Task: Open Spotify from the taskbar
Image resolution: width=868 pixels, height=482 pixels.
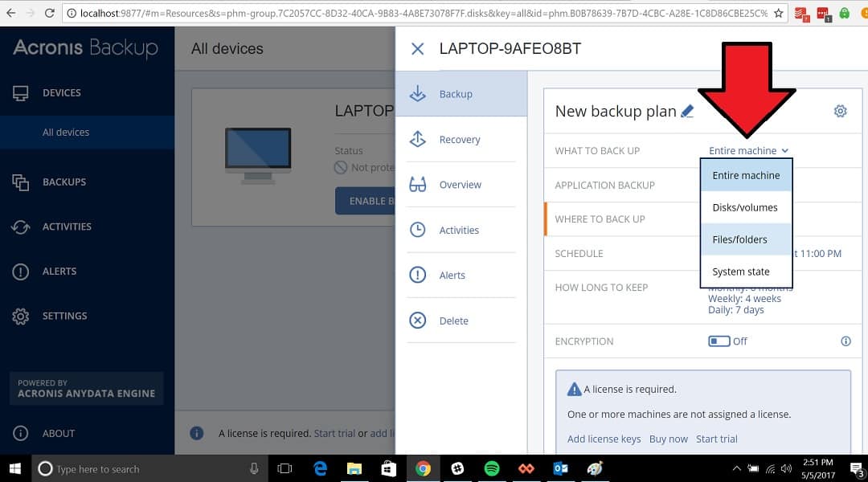Action: click(x=492, y=468)
